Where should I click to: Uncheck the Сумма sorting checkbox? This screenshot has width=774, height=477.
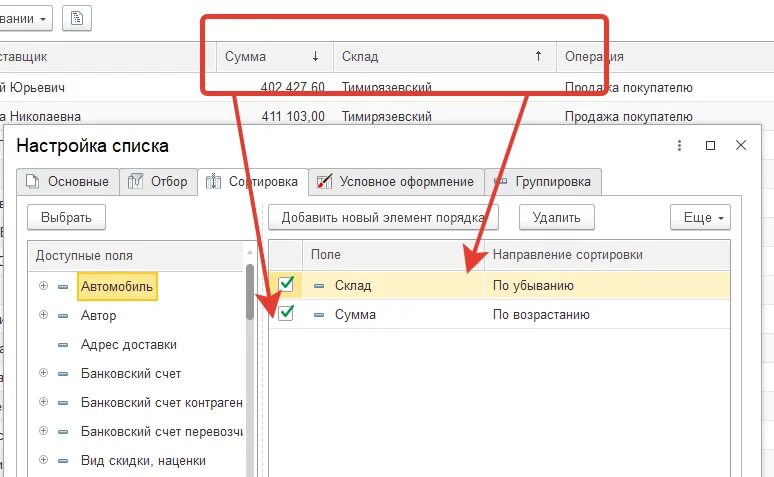[286, 314]
